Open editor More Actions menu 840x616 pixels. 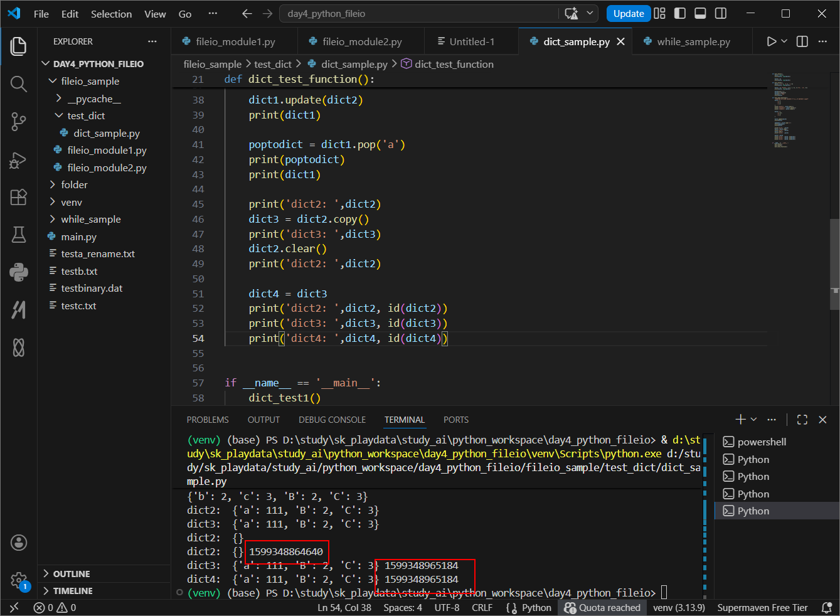[822, 41]
